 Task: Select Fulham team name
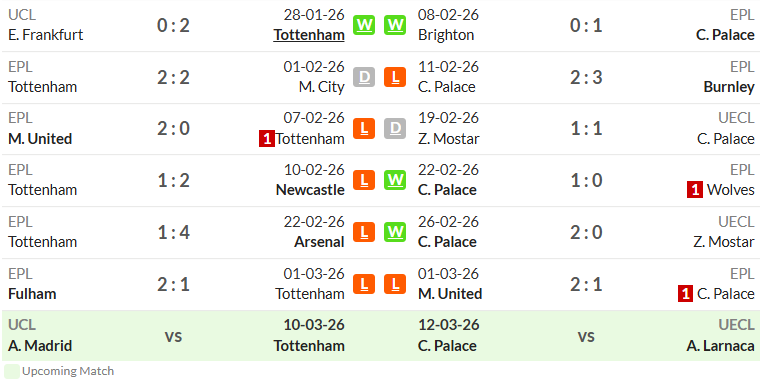(32, 294)
